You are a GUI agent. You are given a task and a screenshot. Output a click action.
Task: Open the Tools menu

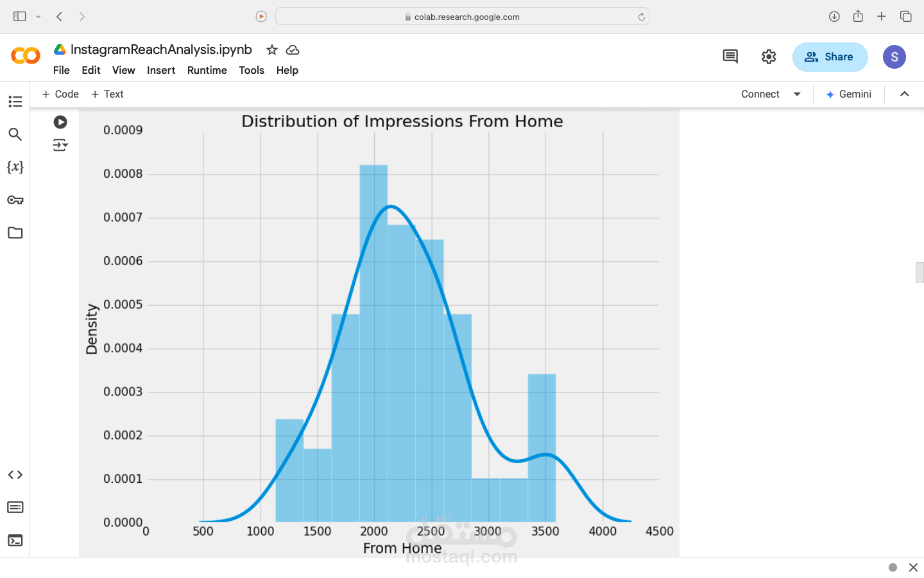point(252,70)
